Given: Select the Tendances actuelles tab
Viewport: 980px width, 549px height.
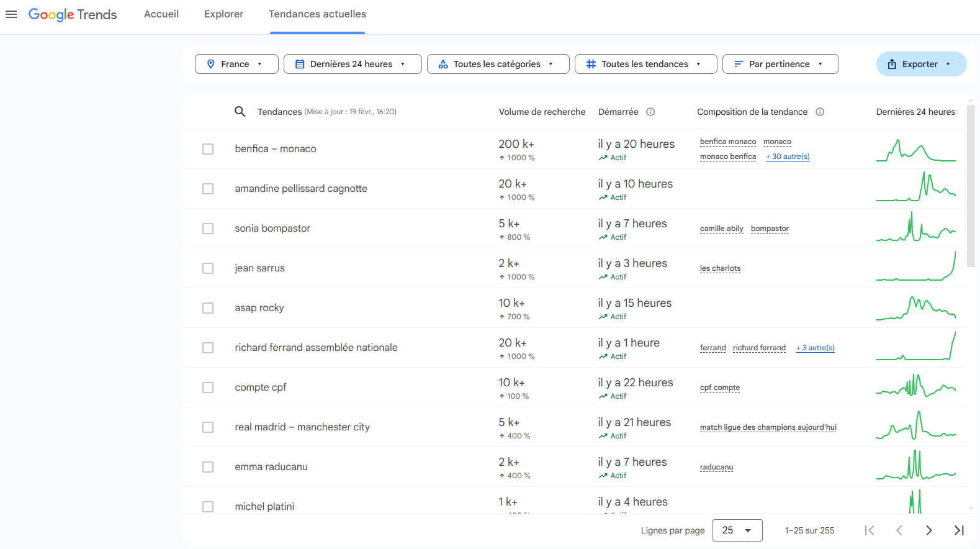Looking at the screenshot, I should [x=317, y=14].
